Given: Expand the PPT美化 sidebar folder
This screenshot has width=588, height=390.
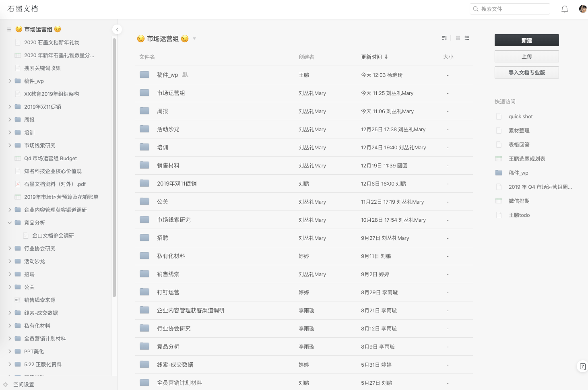Looking at the screenshot, I should 10,351.
